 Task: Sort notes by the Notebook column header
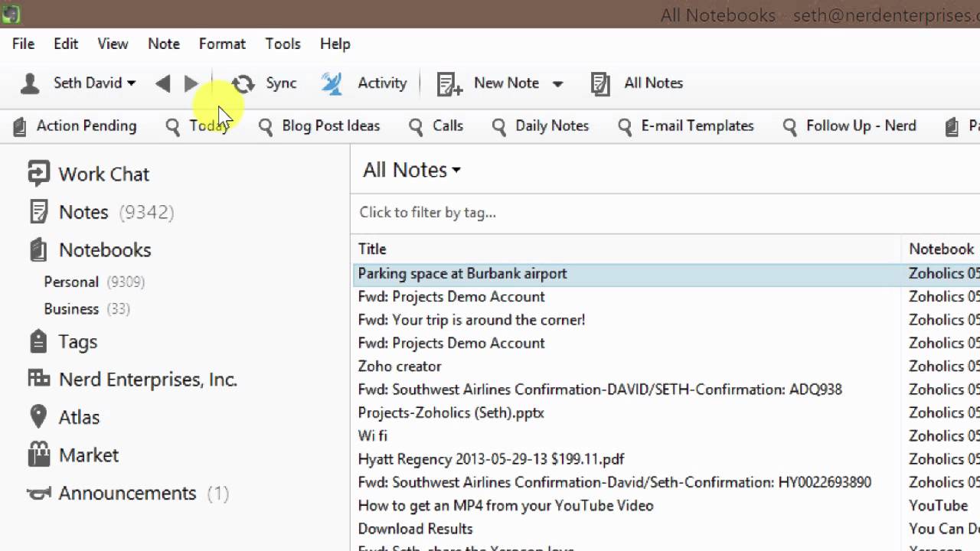pos(942,249)
